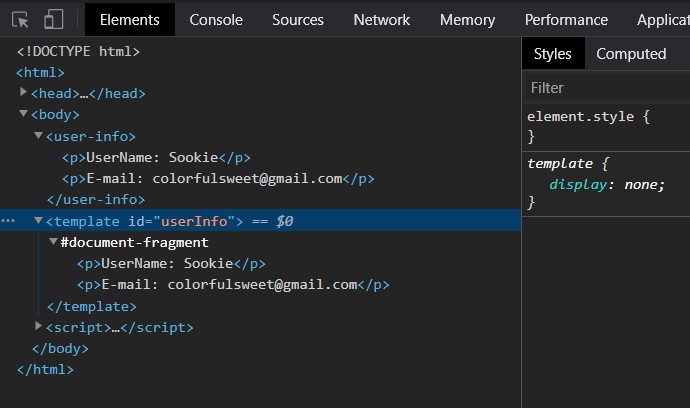Image resolution: width=690 pixels, height=408 pixels.
Task: Select the Styles pane tab
Action: (x=552, y=54)
